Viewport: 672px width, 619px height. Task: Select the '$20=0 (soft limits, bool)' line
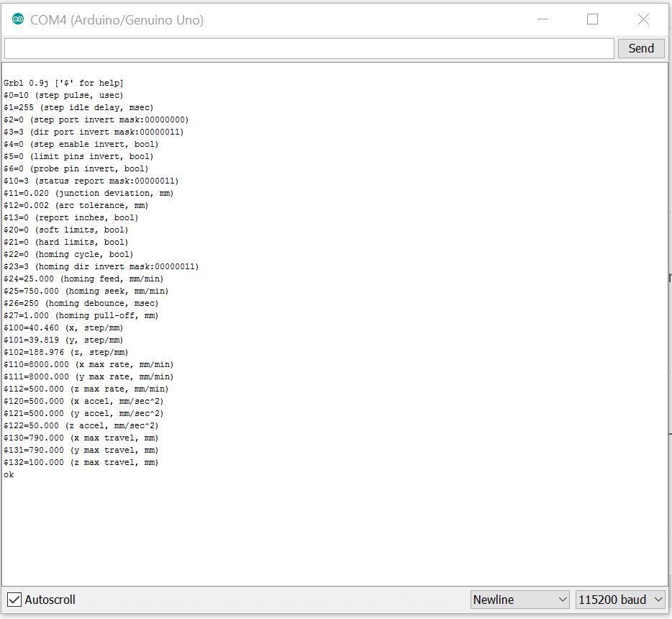(66, 230)
